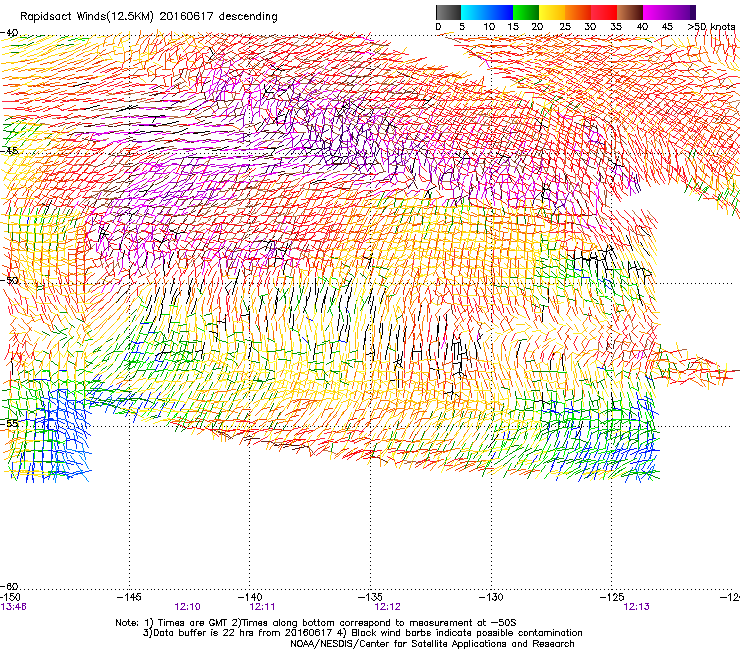Click the gray 0-5 knots legend swatch
Viewport: 740px width, 650px height.
point(448,12)
